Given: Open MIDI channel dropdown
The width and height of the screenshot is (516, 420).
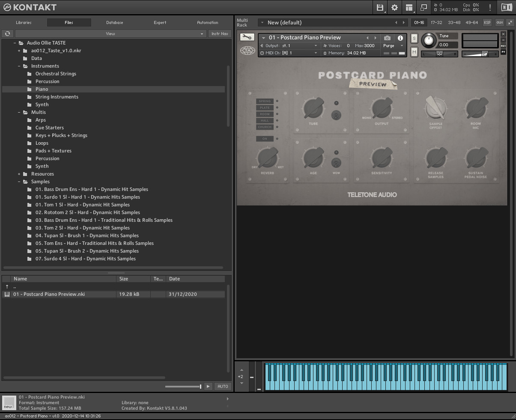Looking at the screenshot, I should click(x=289, y=53).
